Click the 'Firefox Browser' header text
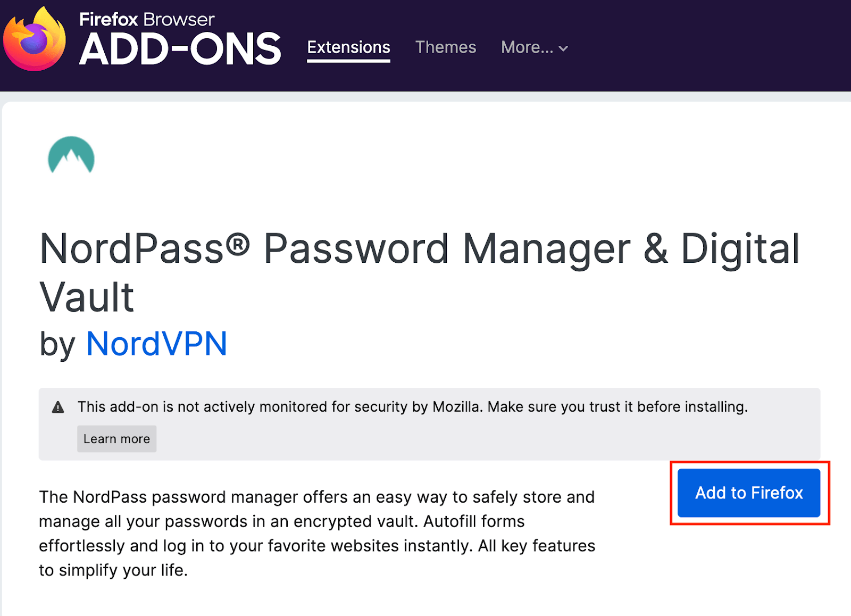This screenshot has height=616, width=851. click(146, 19)
